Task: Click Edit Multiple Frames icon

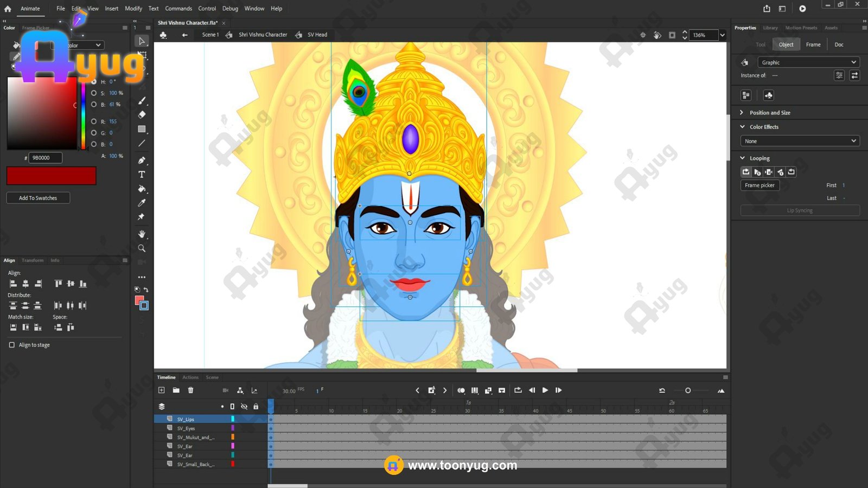Action: pyautogui.click(x=475, y=390)
